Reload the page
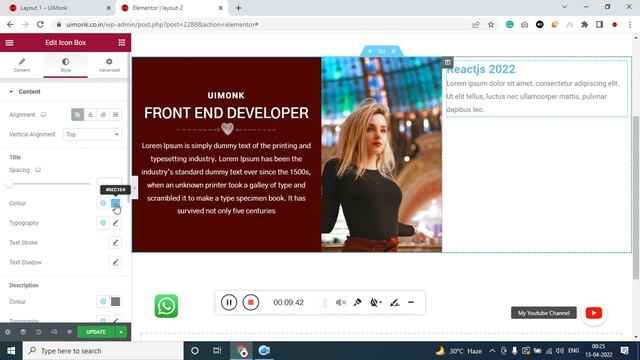 click(40, 24)
